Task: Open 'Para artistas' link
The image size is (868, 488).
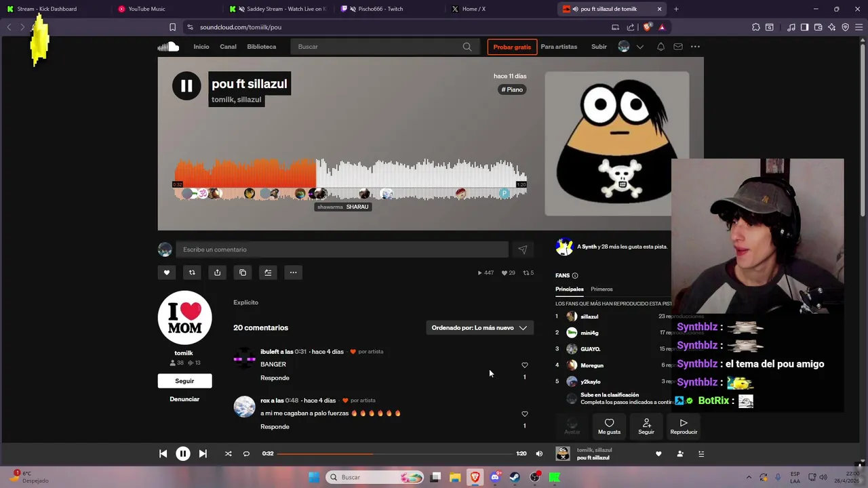Action: point(559,47)
